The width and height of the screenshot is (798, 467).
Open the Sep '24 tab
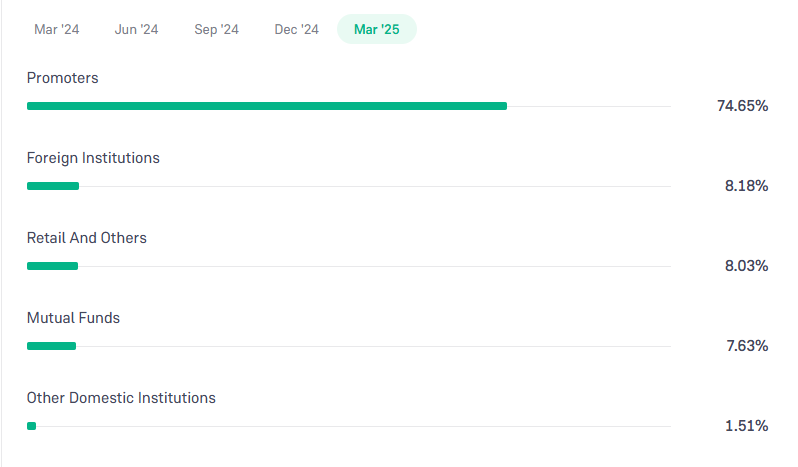coord(216,30)
